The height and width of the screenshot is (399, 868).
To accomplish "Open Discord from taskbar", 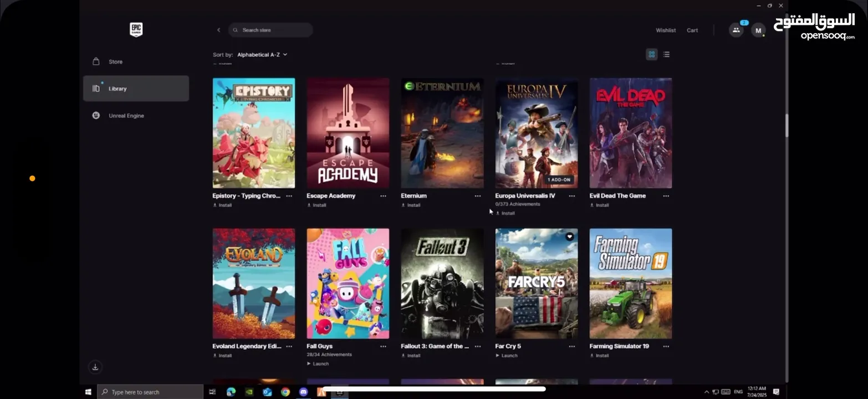I will [303, 392].
